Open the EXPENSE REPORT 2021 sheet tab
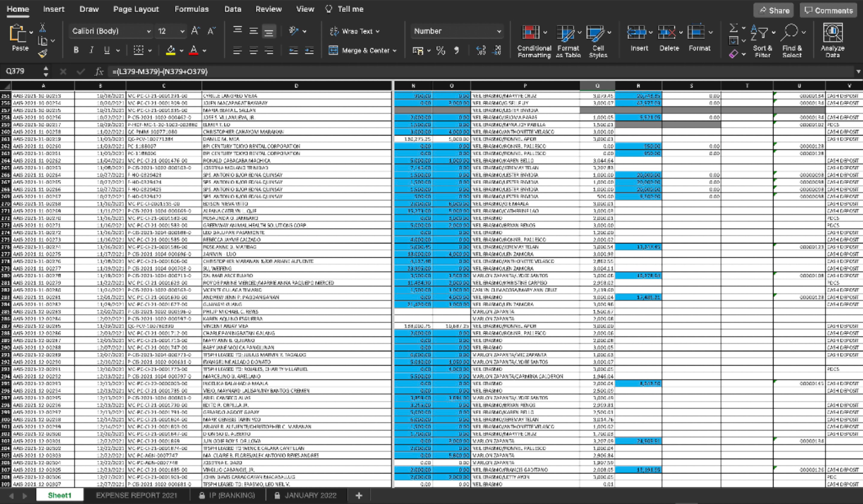The image size is (863, 504). (x=136, y=495)
